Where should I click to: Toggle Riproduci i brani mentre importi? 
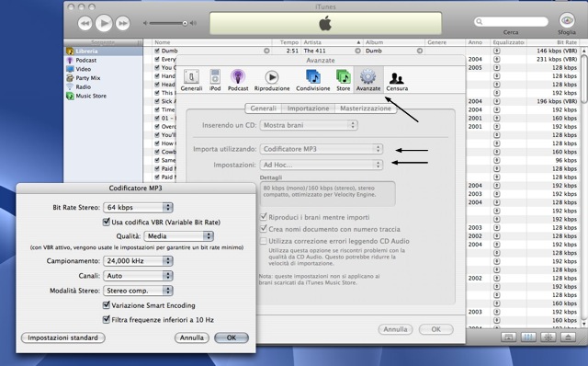264,217
